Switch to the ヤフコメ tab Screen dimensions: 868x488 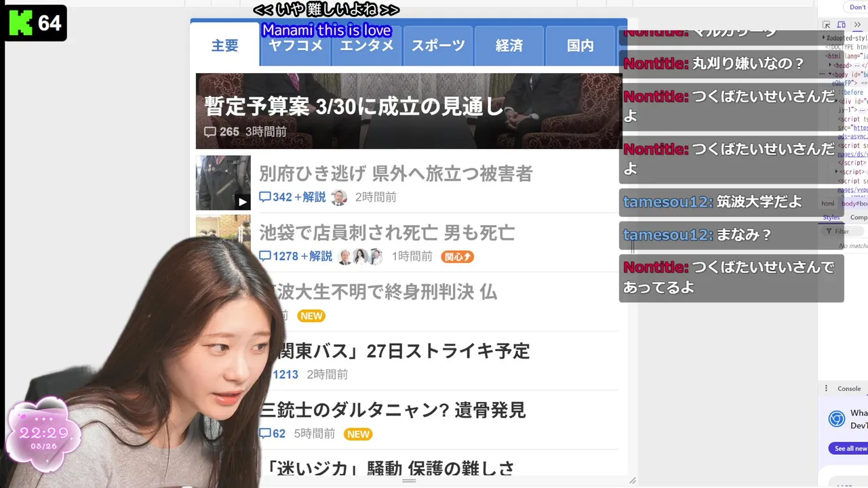click(296, 45)
